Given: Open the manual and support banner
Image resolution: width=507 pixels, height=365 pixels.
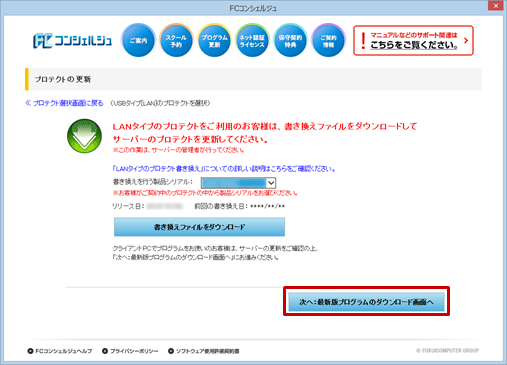Looking at the screenshot, I should tap(413, 40).
